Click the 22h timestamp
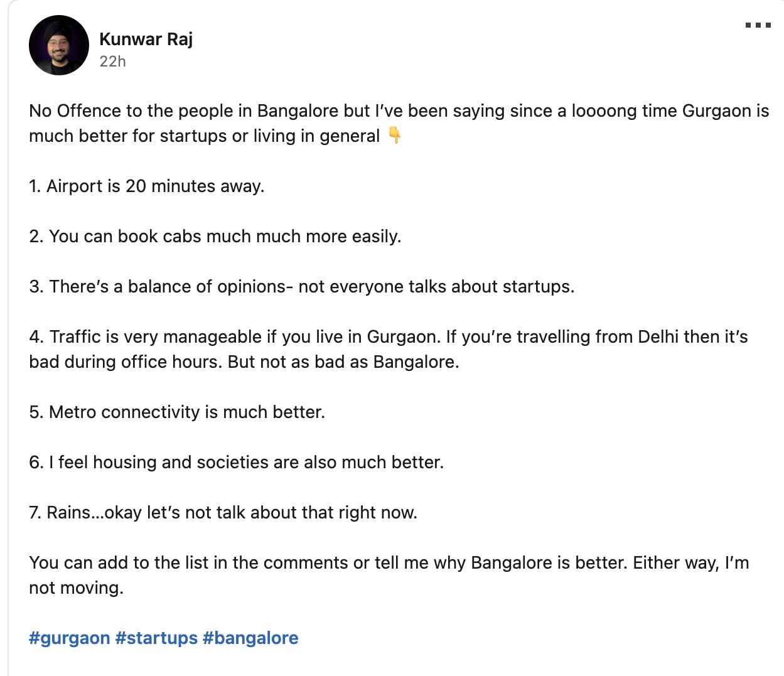784x676 pixels. pyautogui.click(x=112, y=61)
